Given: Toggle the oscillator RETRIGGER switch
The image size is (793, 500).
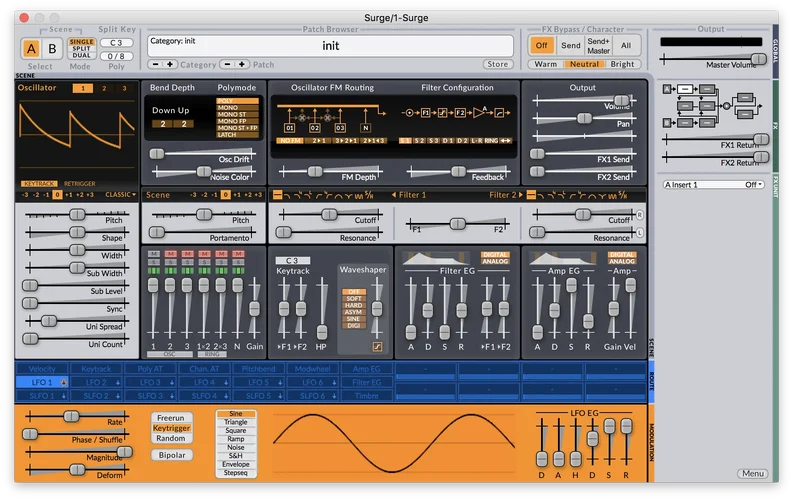Looking at the screenshot, I should click(79, 184).
